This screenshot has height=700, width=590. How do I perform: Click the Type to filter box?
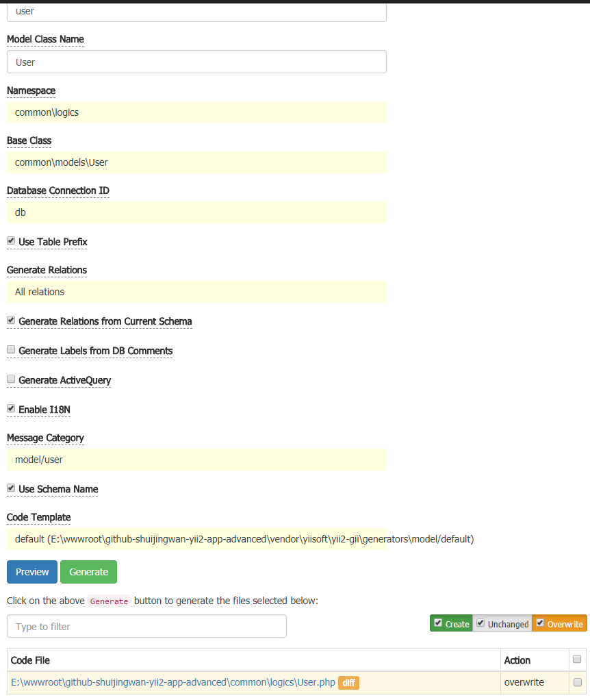pyautogui.click(x=146, y=626)
